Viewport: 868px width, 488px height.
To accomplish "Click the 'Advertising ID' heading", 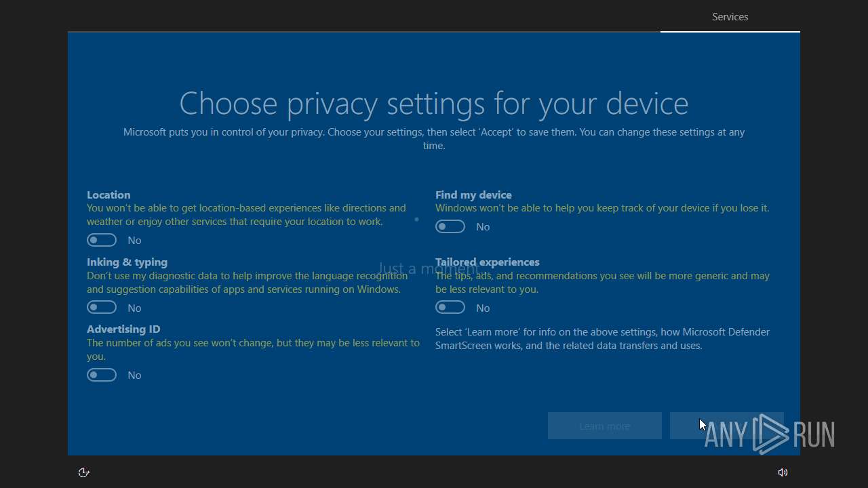I will tap(123, 329).
